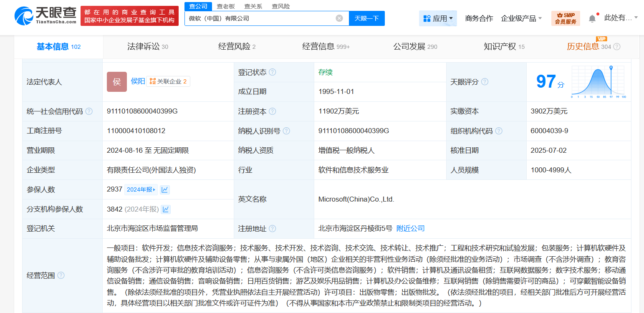Click the 侯 avatar of legal representative
This screenshot has height=313, width=644.
tap(117, 82)
